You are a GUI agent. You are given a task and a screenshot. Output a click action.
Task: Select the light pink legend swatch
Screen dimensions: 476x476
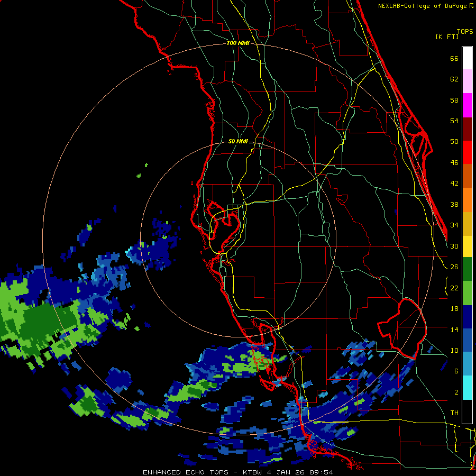click(467, 81)
